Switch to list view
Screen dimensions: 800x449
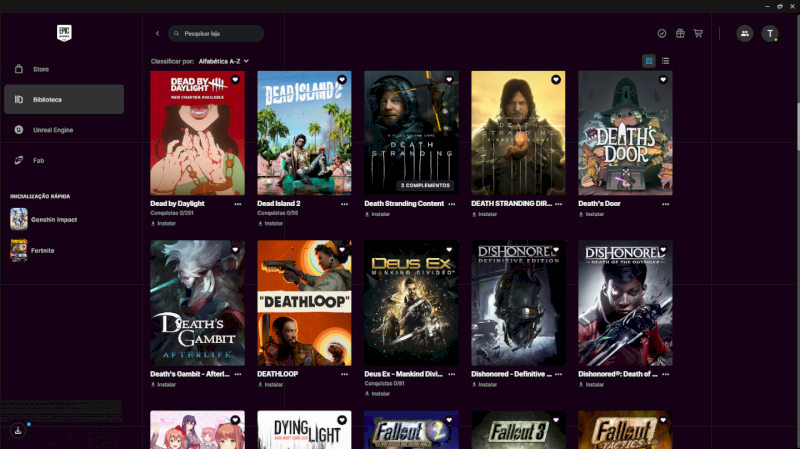click(x=665, y=61)
